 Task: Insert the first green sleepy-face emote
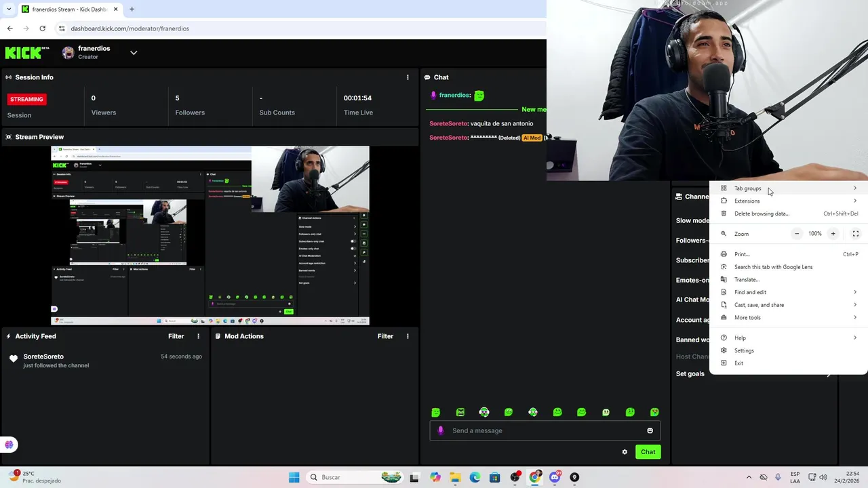point(436,412)
